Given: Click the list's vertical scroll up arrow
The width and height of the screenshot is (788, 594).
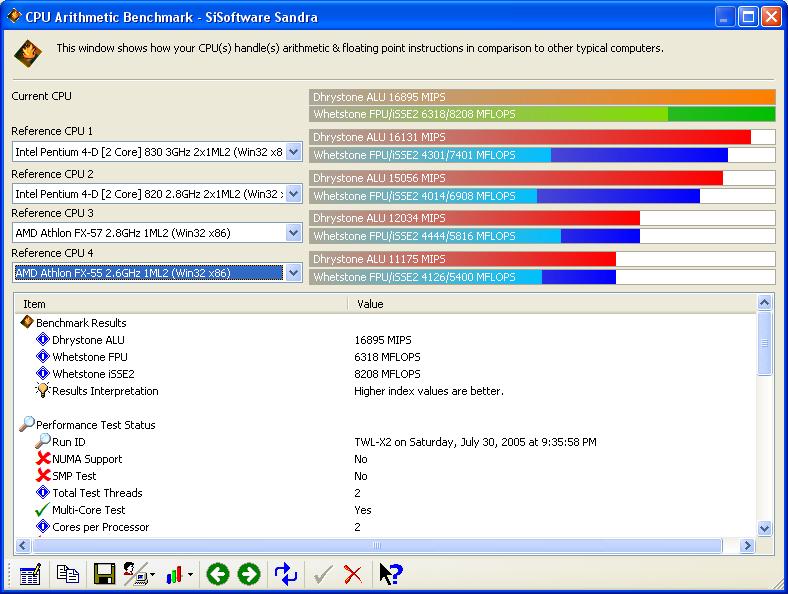Looking at the screenshot, I should [x=764, y=303].
